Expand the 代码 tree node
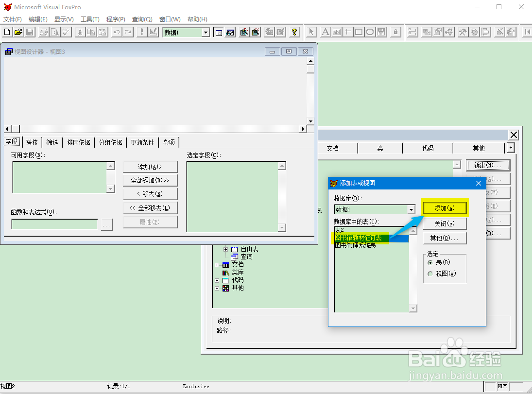Image resolution: width=532 pixels, height=394 pixels. coord(217,280)
